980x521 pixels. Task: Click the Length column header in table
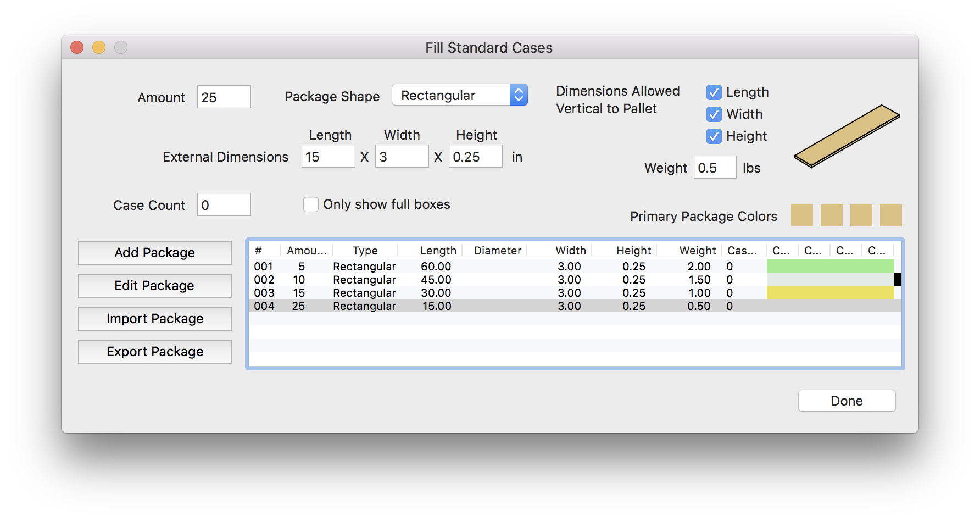(x=430, y=251)
